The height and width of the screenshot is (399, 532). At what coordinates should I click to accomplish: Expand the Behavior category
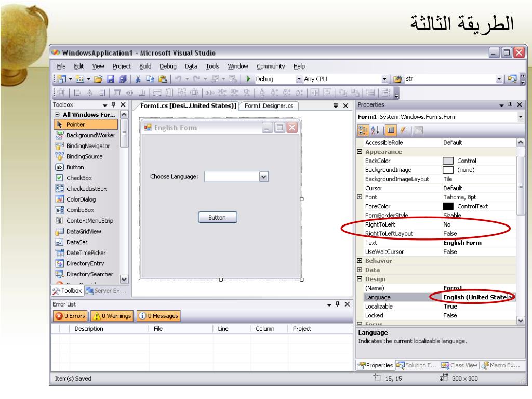point(360,261)
